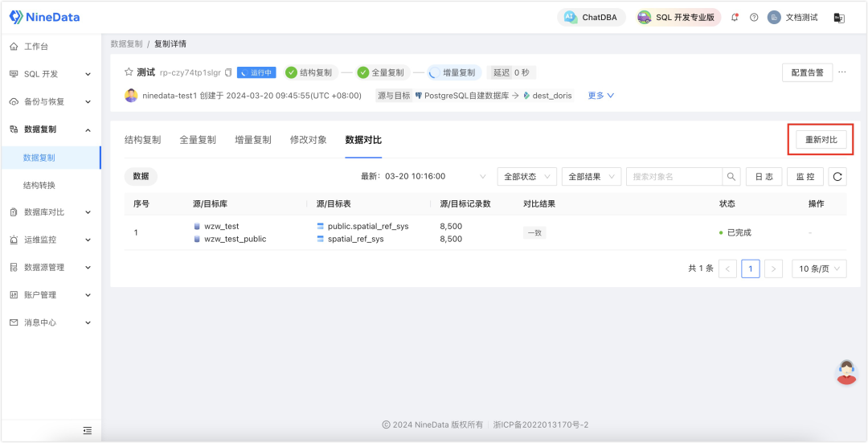The image size is (868, 443).
Task: Open the 全部状态 filter dropdown
Action: 527,177
